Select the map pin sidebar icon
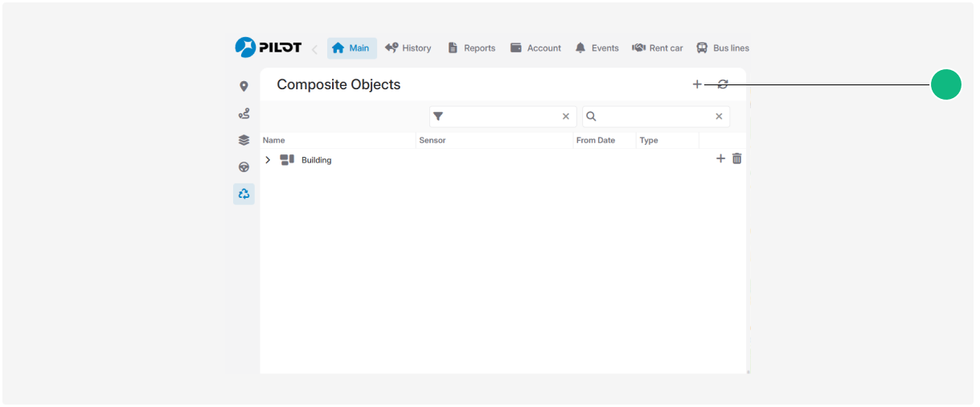The height and width of the screenshot is (407, 980). tap(244, 86)
